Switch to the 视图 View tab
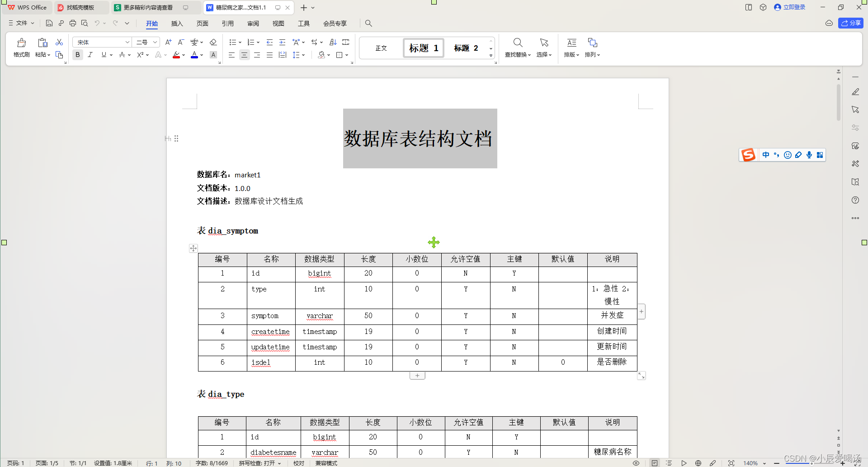This screenshot has height=467, width=868. pyautogui.click(x=278, y=24)
